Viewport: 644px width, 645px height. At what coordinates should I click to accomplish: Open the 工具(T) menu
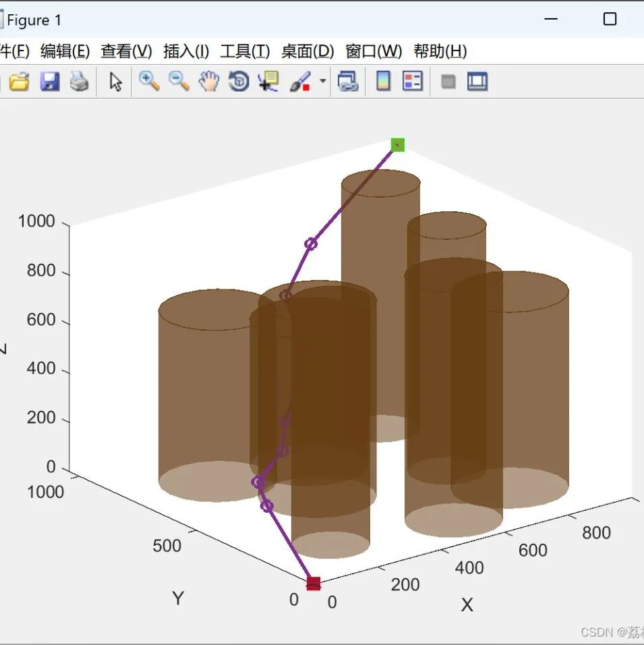tap(245, 51)
